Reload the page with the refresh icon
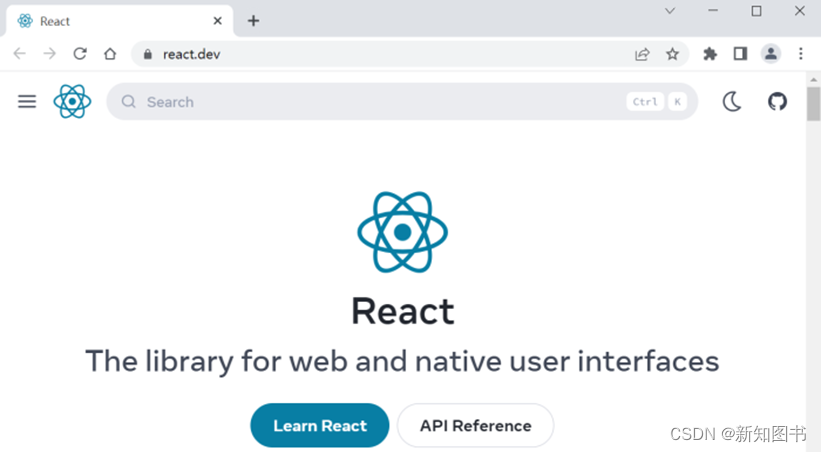This screenshot has height=452, width=821. click(80, 54)
